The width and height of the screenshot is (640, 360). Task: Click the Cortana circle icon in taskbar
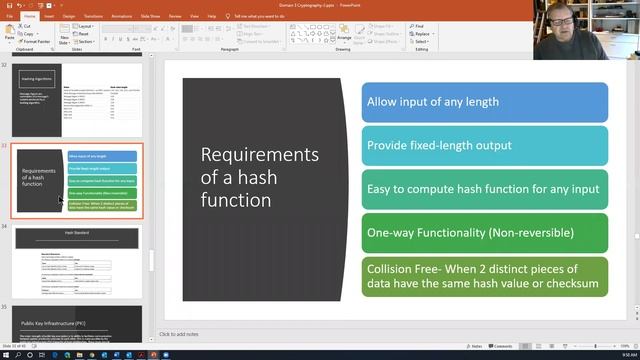(x=30, y=355)
